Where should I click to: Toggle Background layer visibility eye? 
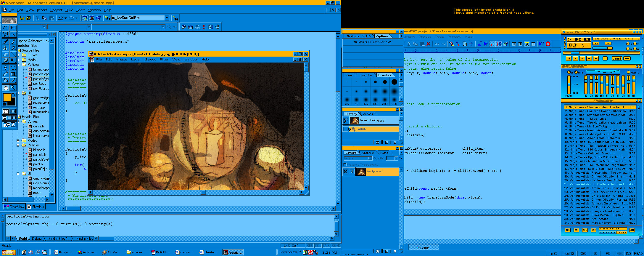tap(345, 172)
